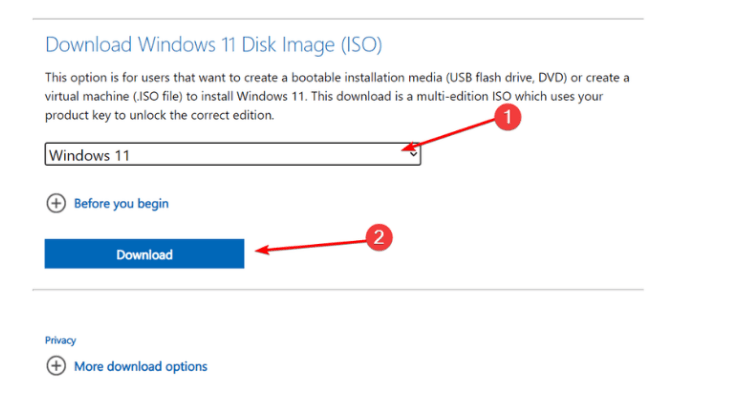The image size is (738, 406).
Task: Expand the Before you begin section
Action: point(121,204)
